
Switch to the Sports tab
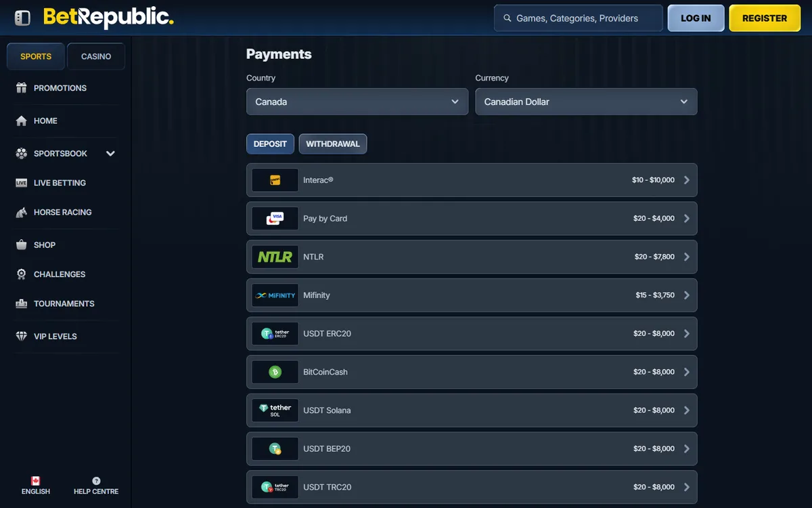coord(36,56)
